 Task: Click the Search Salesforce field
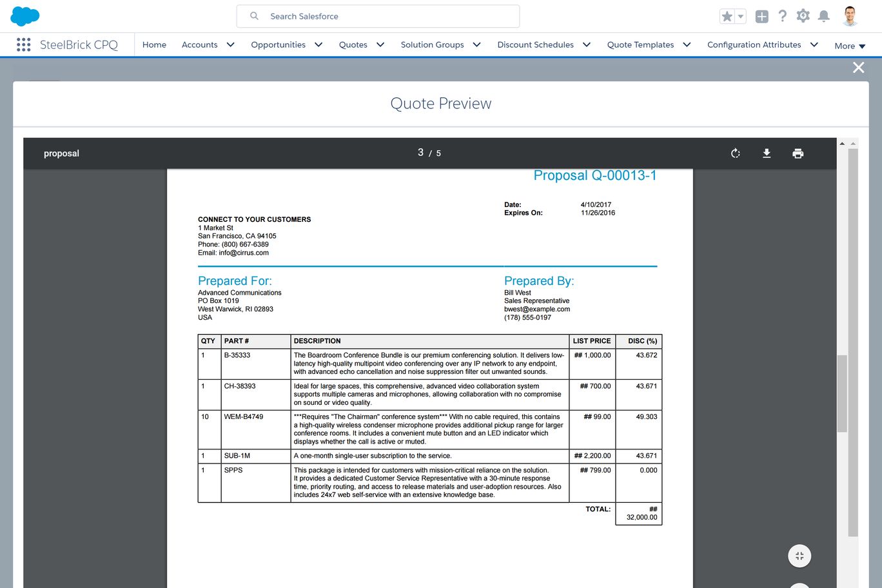coord(378,16)
